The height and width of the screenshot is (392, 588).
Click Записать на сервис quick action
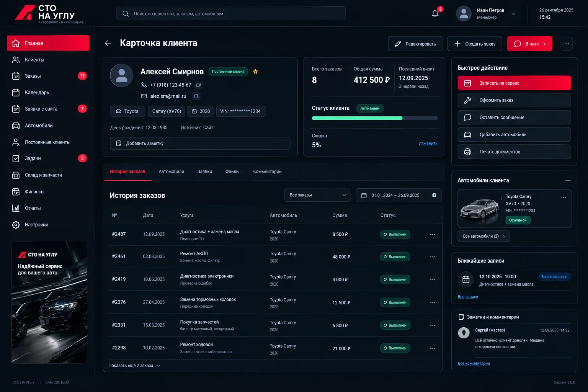coord(514,83)
